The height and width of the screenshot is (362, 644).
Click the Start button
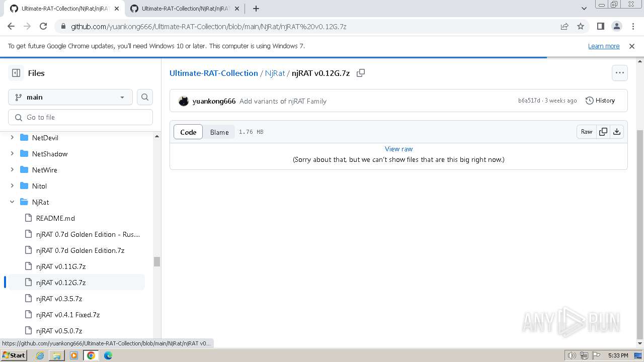(x=14, y=355)
